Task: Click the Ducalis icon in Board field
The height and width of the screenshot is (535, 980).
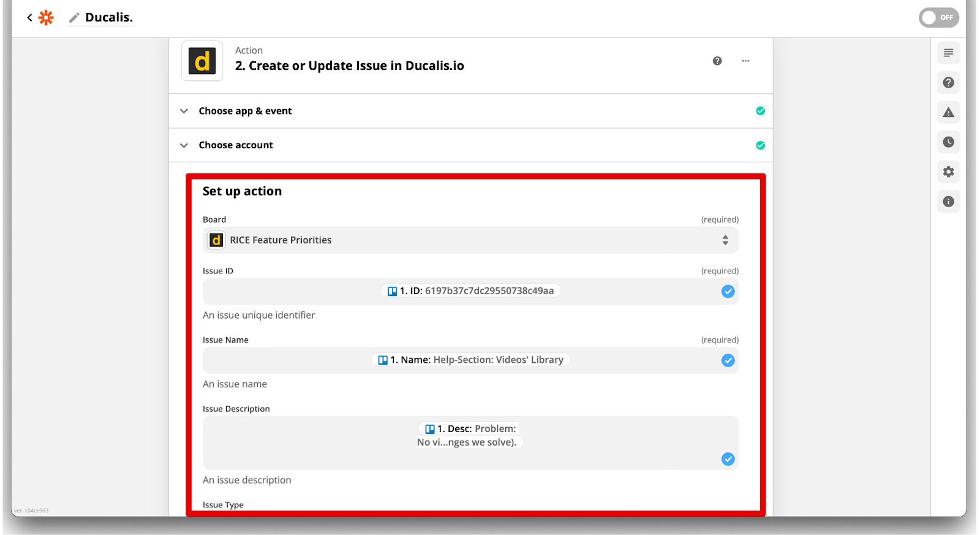Action: pyautogui.click(x=216, y=240)
